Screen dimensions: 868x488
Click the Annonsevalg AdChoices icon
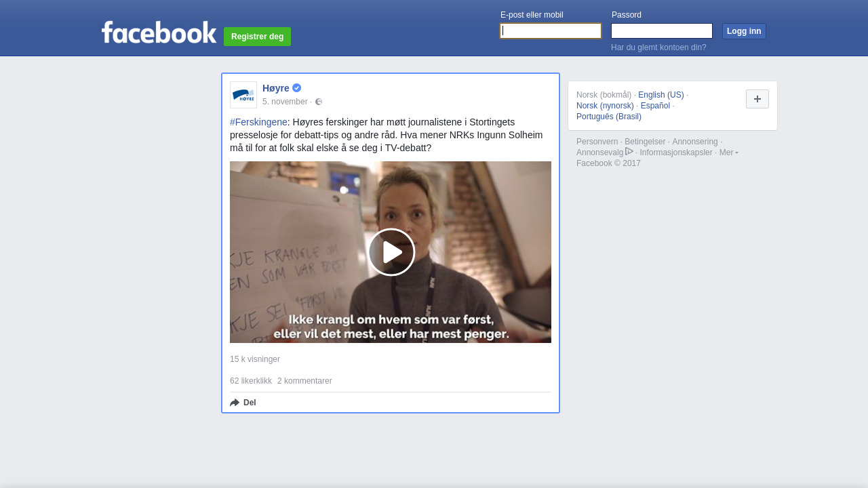[629, 152]
